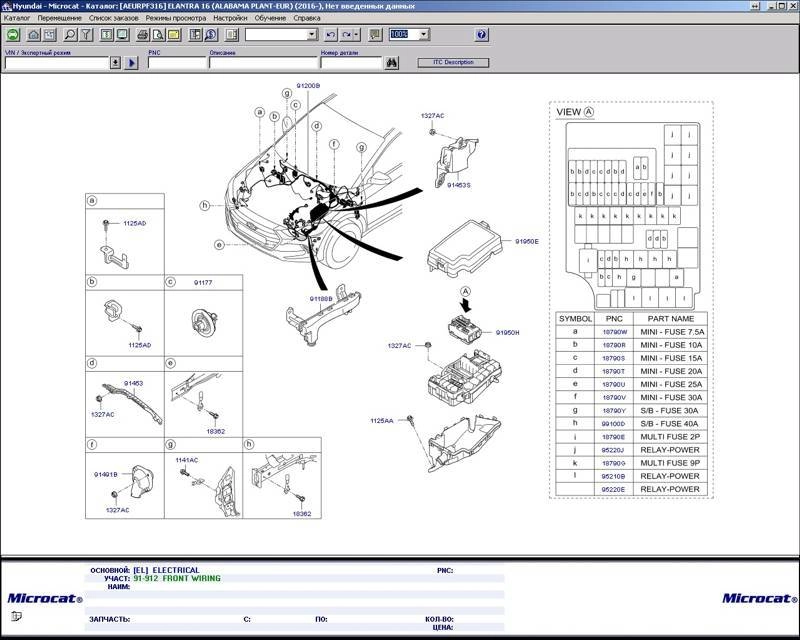Viewport: 800px width, 640px height.
Task: Click the ITC Description button
Action: pos(454,62)
